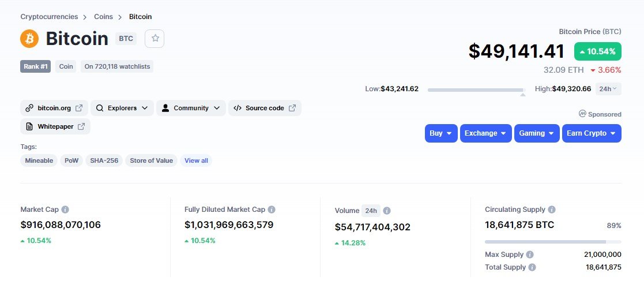Click the link chain icon before bitcoin.org
The height and width of the screenshot is (284, 644).
point(29,108)
